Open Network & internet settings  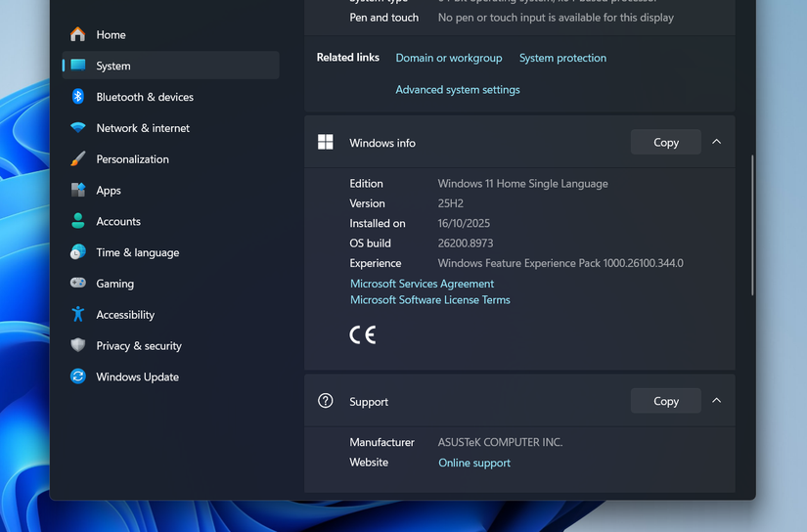pyautogui.click(x=170, y=127)
